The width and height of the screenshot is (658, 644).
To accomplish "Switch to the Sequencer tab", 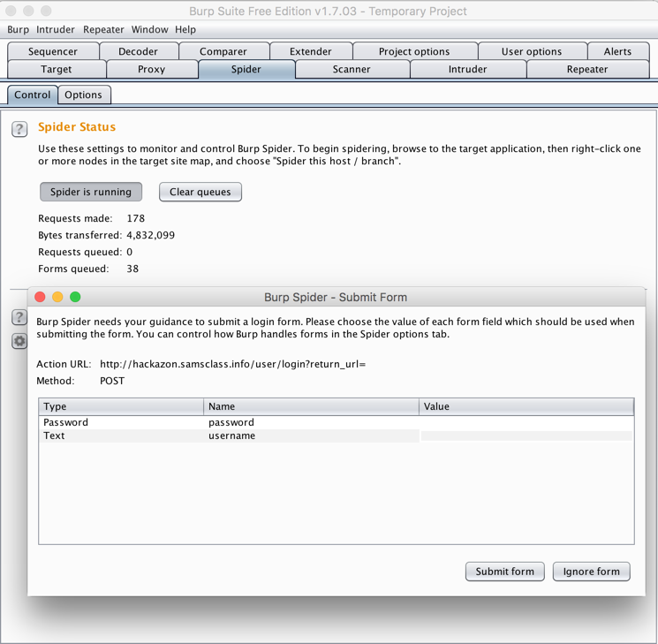I will 53,51.
